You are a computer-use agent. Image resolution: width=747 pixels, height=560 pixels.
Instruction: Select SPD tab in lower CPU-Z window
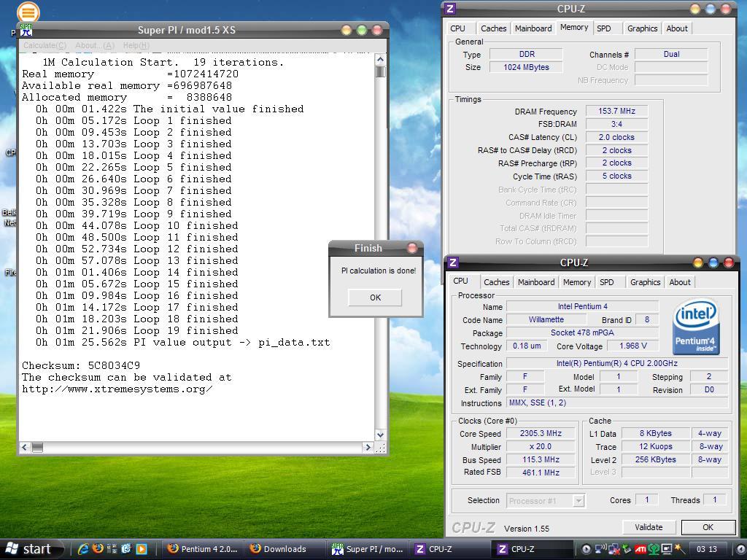click(x=606, y=282)
